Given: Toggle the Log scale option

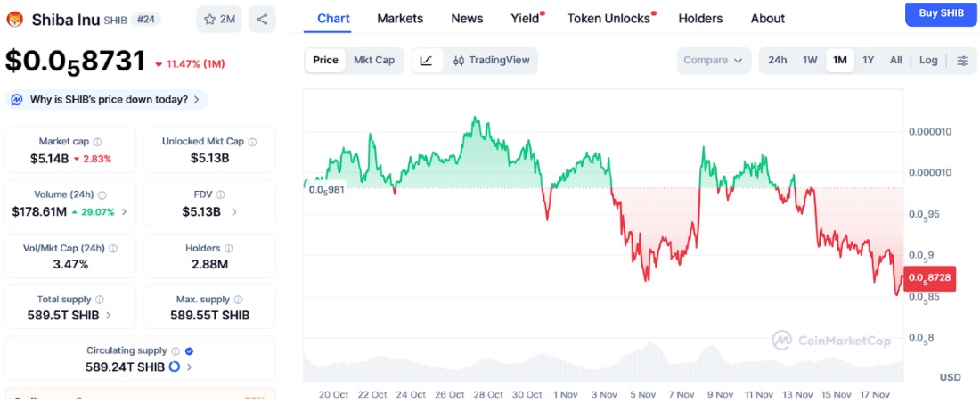Looking at the screenshot, I should click(x=928, y=60).
